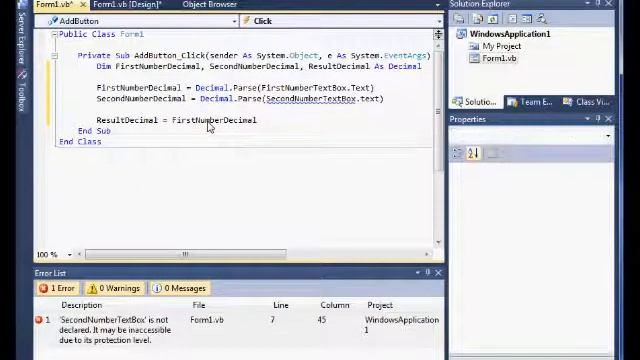Viewport: 640px width, 360px height.
Task: Click the editor scroll down arrow
Action: coord(438,242)
